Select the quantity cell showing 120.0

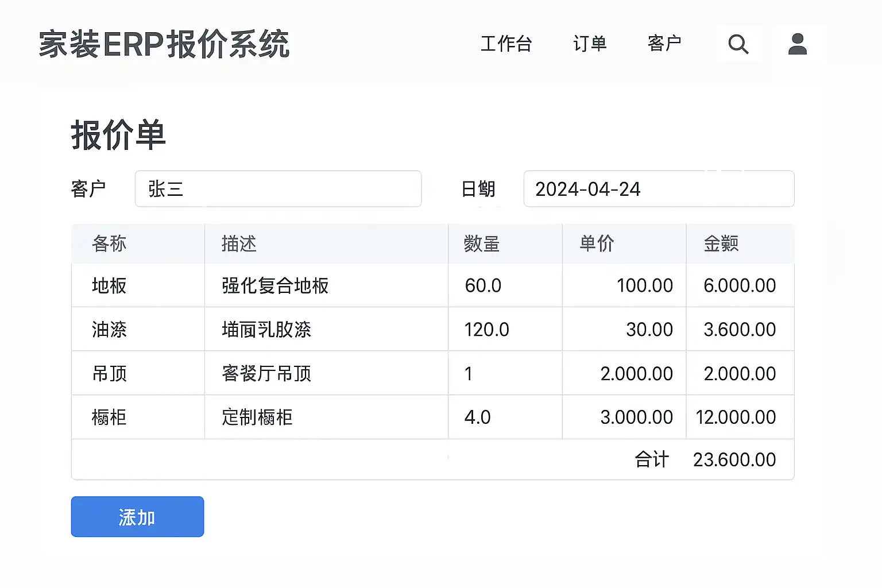coord(486,330)
